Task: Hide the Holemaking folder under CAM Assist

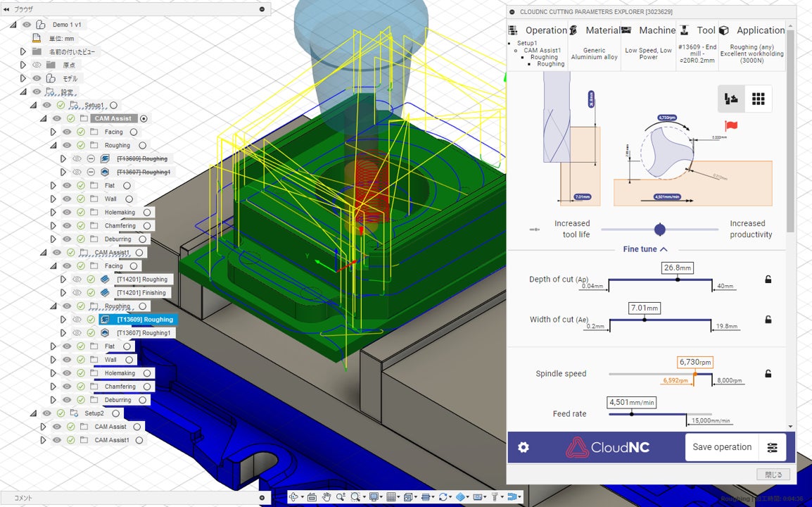Action: click(67, 212)
